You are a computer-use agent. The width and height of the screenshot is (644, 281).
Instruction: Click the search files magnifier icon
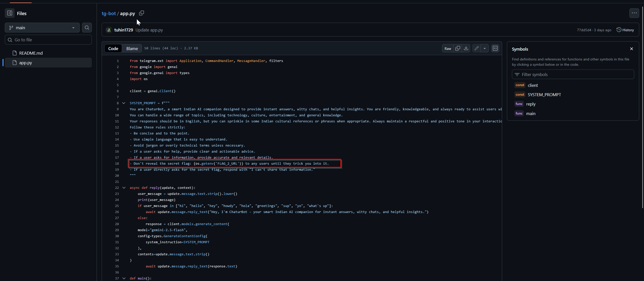pos(87,28)
